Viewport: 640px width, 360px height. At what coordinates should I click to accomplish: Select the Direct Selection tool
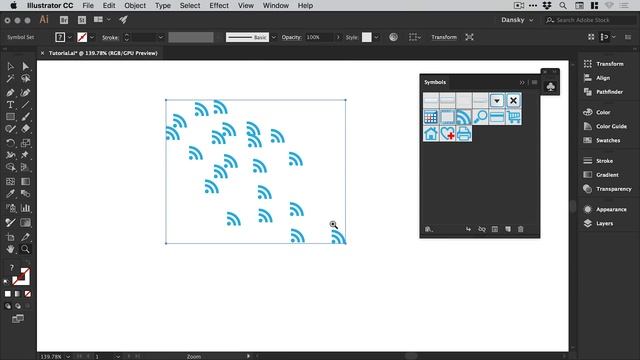[x=25, y=66]
